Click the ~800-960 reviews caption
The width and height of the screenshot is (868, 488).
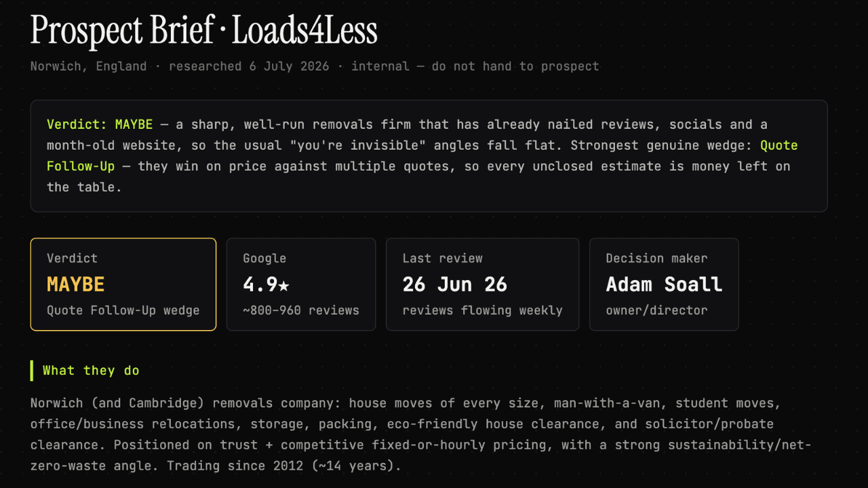pyautogui.click(x=301, y=310)
